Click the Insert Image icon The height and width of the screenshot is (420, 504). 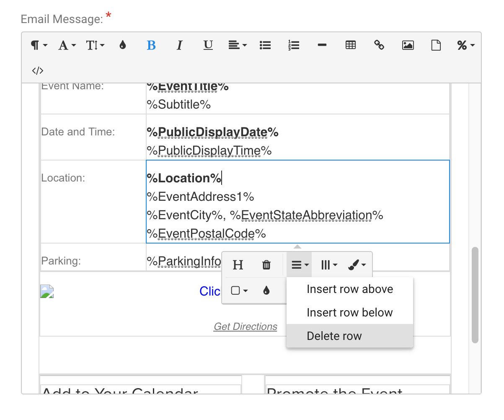[x=408, y=45]
